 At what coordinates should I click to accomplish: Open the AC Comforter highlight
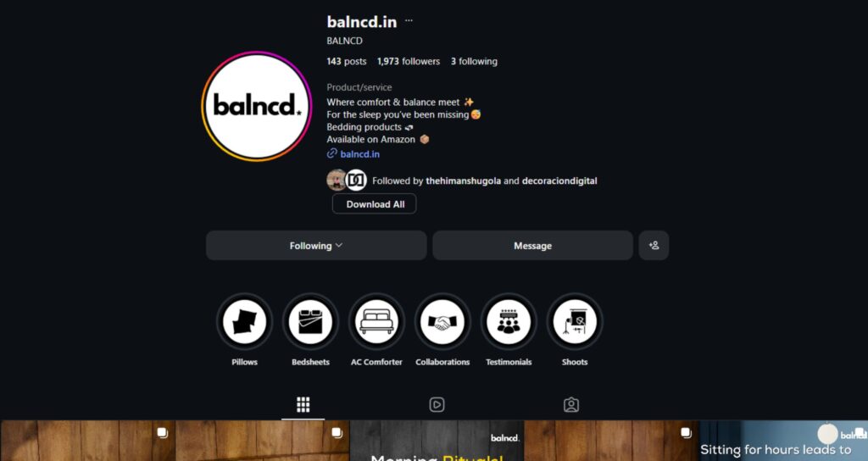pos(376,321)
